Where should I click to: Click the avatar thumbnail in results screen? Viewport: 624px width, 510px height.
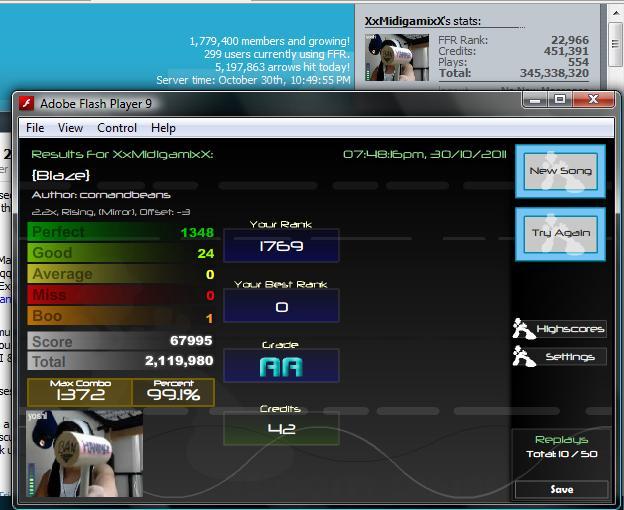84,454
